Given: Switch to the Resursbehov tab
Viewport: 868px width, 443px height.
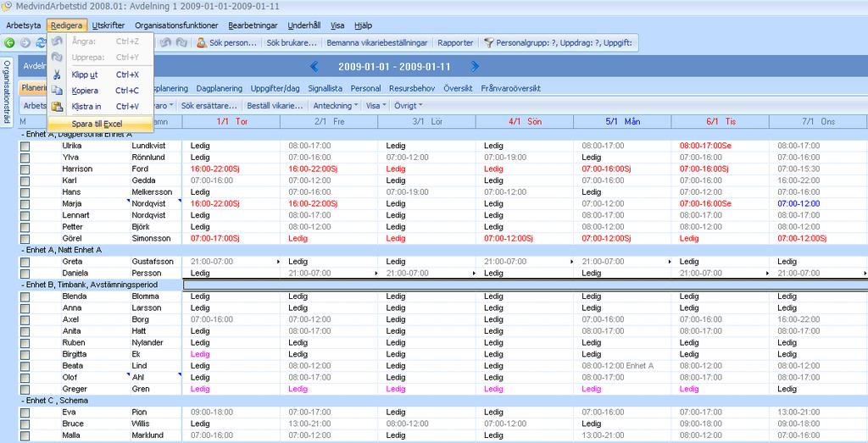Looking at the screenshot, I should coord(412,88).
